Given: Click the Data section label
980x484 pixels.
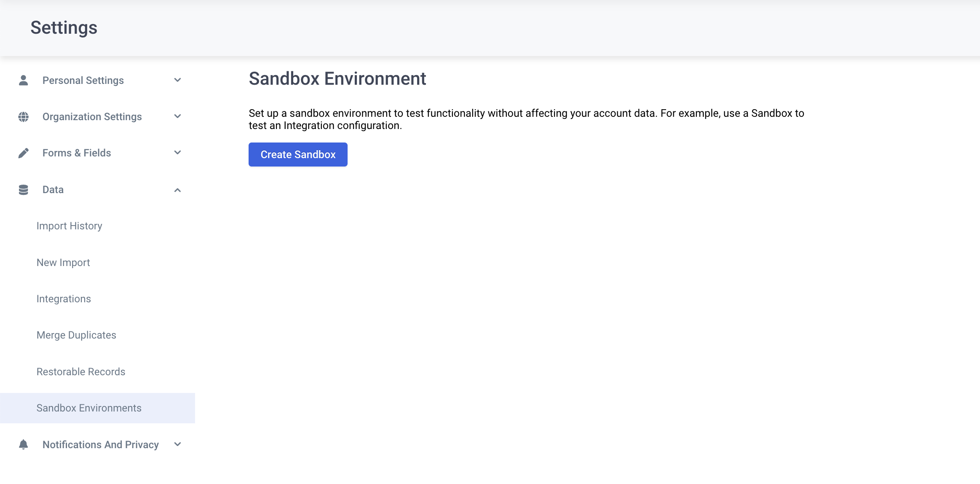Looking at the screenshot, I should coord(53,190).
